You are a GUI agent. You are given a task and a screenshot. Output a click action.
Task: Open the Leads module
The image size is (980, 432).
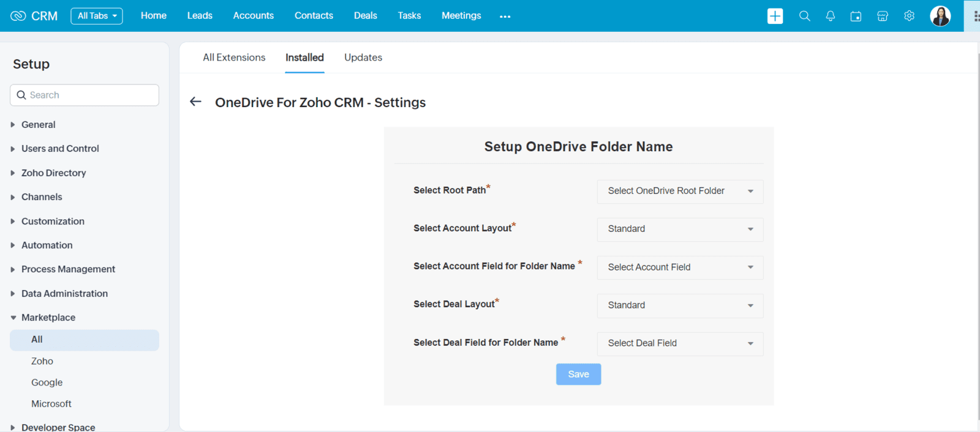pyautogui.click(x=200, y=16)
